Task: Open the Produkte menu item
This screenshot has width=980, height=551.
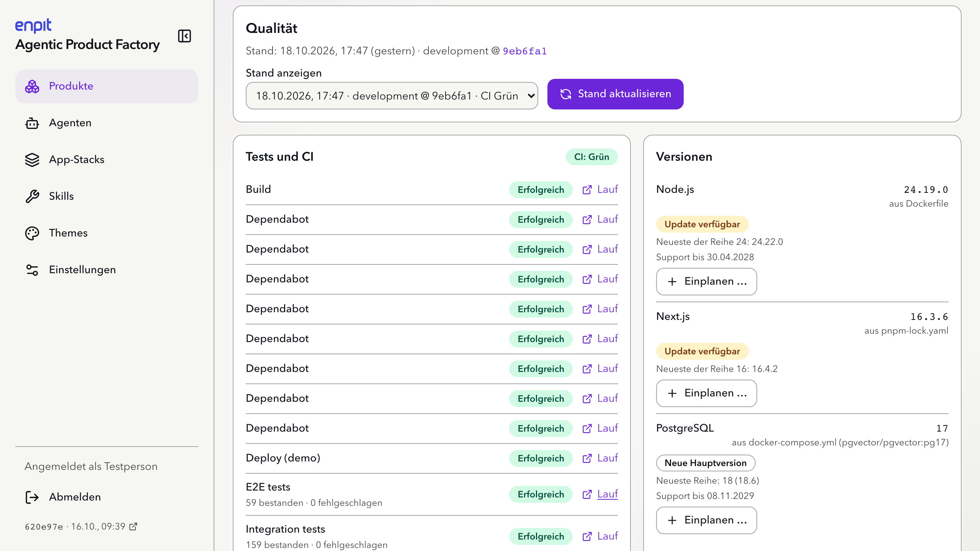Action: pyautogui.click(x=107, y=86)
